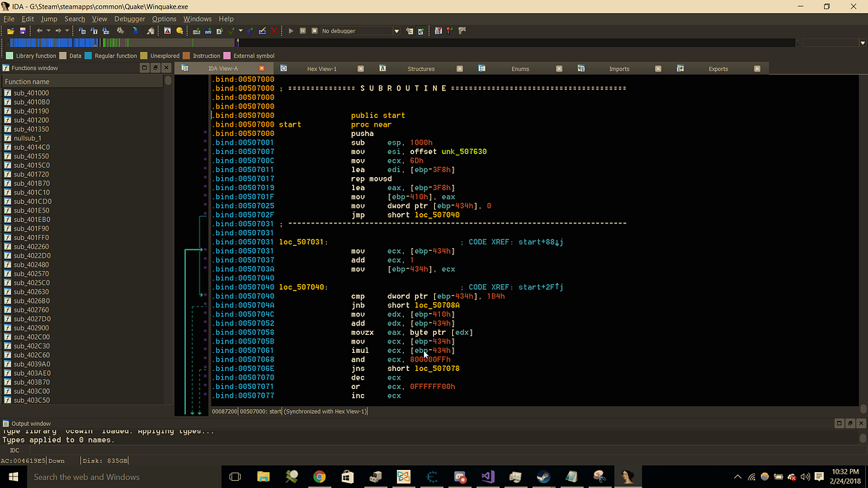The image size is (868, 488).
Task: Navigate forward using the right arrow icon
Action: tap(58, 30)
